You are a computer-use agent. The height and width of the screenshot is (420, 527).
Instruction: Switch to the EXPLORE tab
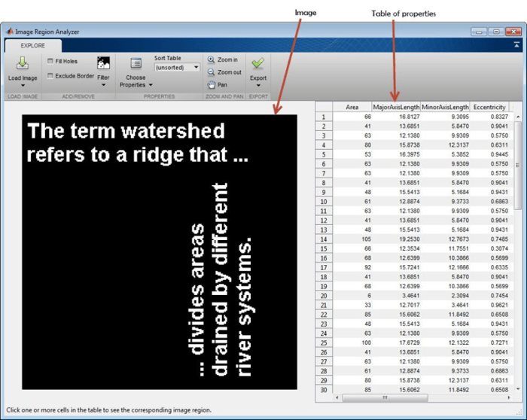pos(33,46)
